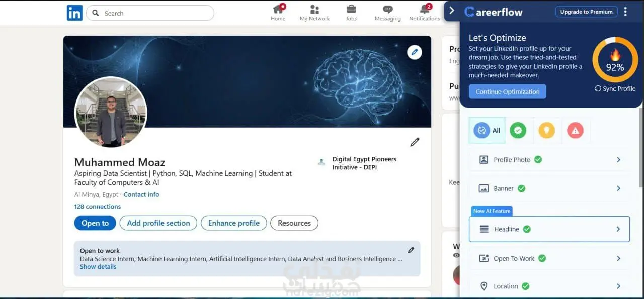The image size is (644, 299).
Task: Open the Contact info link
Action: [x=141, y=194]
